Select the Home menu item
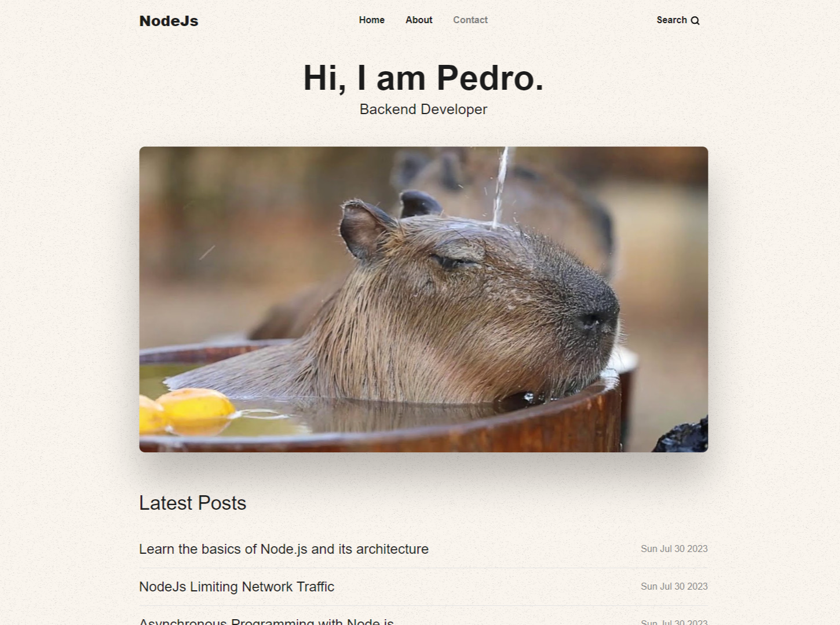Viewport: 840px width, 625px height. pyautogui.click(x=371, y=20)
